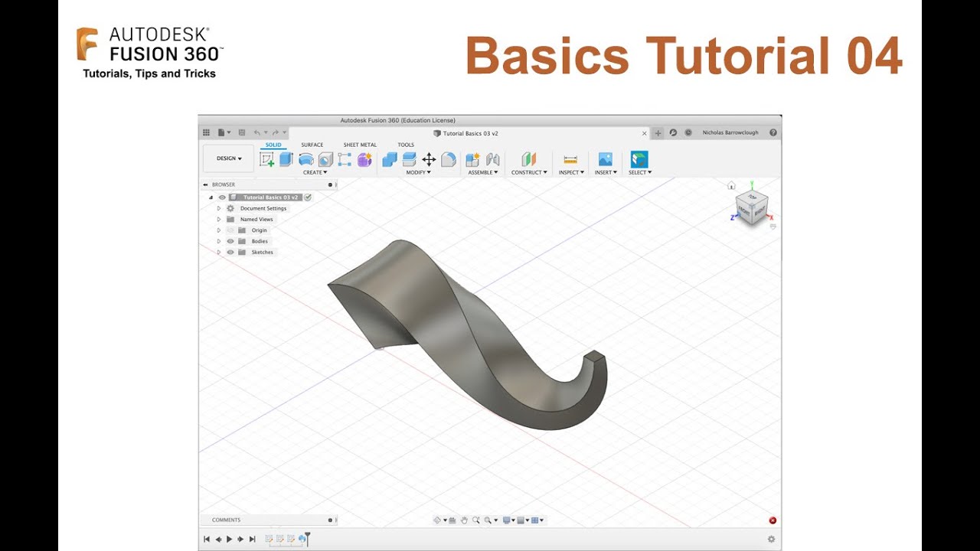Jump to timeline beginning
The image size is (980, 551).
(206, 539)
